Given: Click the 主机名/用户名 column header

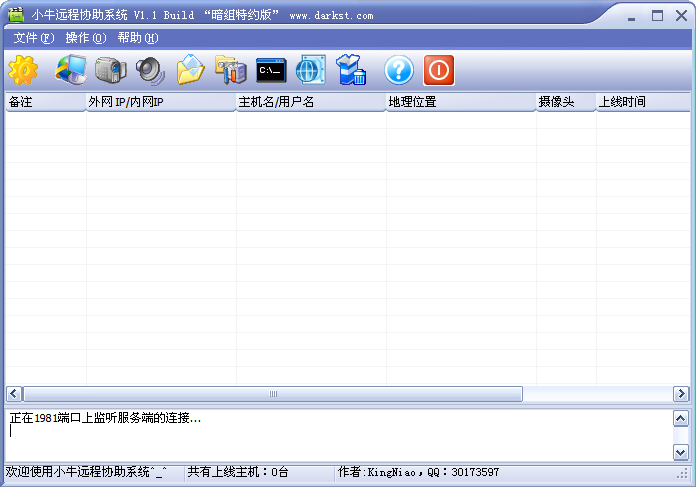Looking at the screenshot, I should pyautogui.click(x=310, y=102).
